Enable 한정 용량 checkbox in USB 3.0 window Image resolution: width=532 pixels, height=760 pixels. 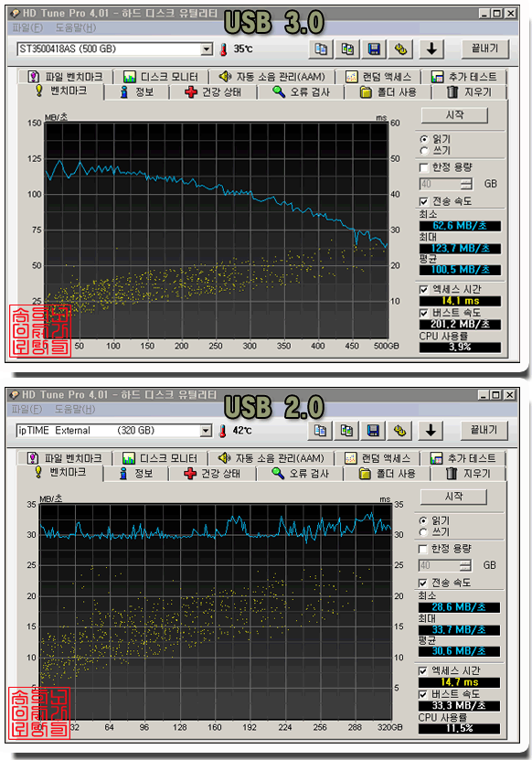(x=424, y=167)
